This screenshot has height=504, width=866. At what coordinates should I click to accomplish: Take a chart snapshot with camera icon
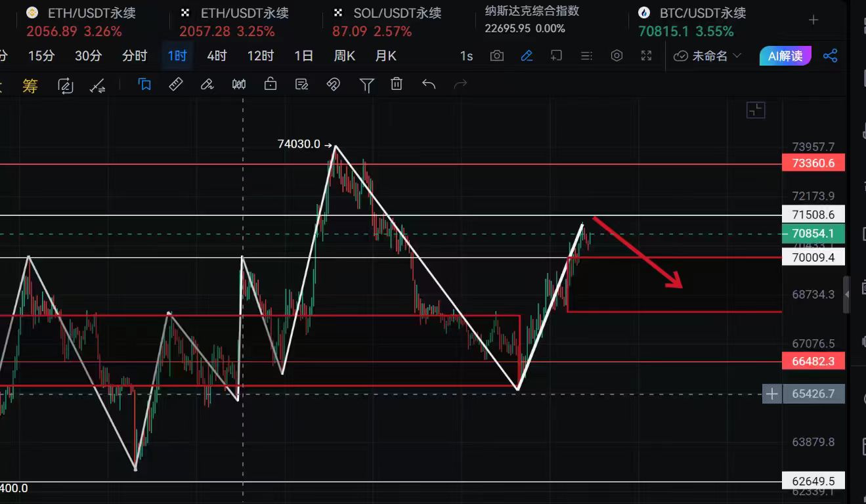point(497,56)
